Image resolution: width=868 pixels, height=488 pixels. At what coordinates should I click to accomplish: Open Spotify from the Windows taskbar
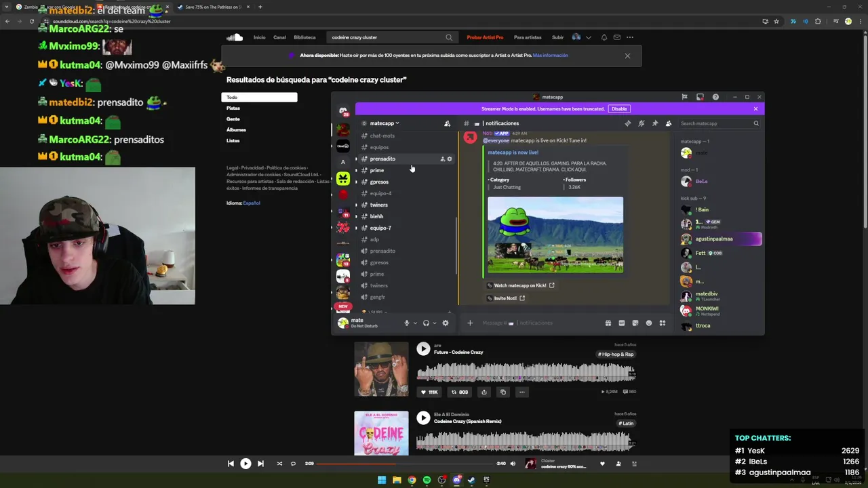427,480
